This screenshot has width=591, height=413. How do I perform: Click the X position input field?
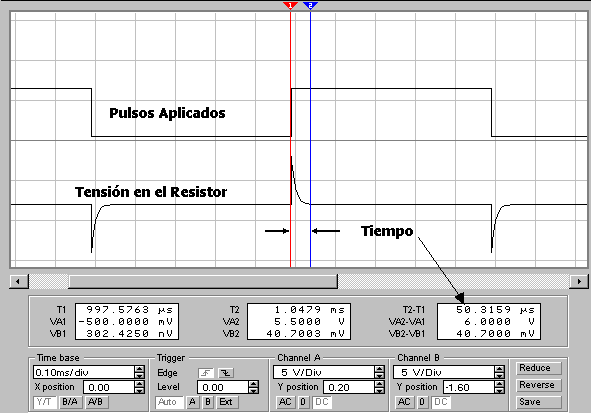(x=109, y=387)
